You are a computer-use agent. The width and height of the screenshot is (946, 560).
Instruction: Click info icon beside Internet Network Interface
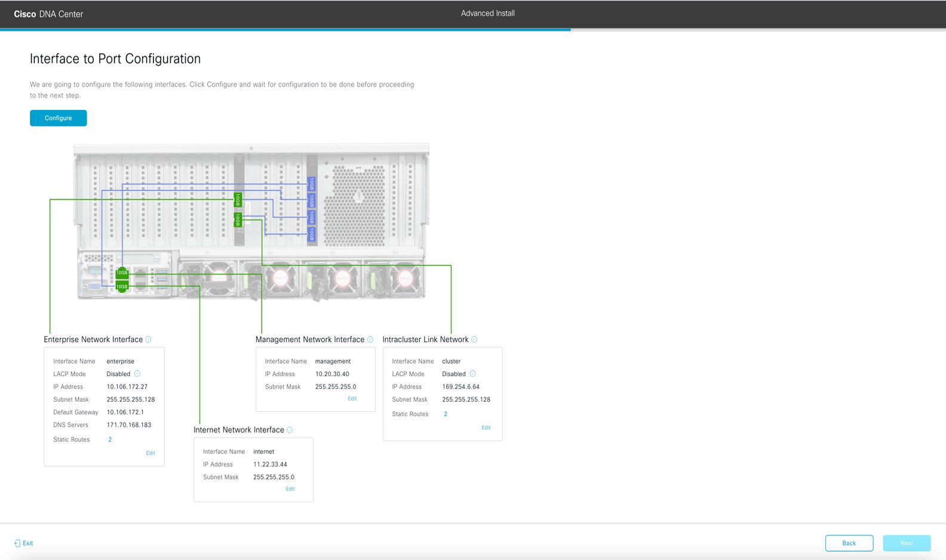coord(290,430)
